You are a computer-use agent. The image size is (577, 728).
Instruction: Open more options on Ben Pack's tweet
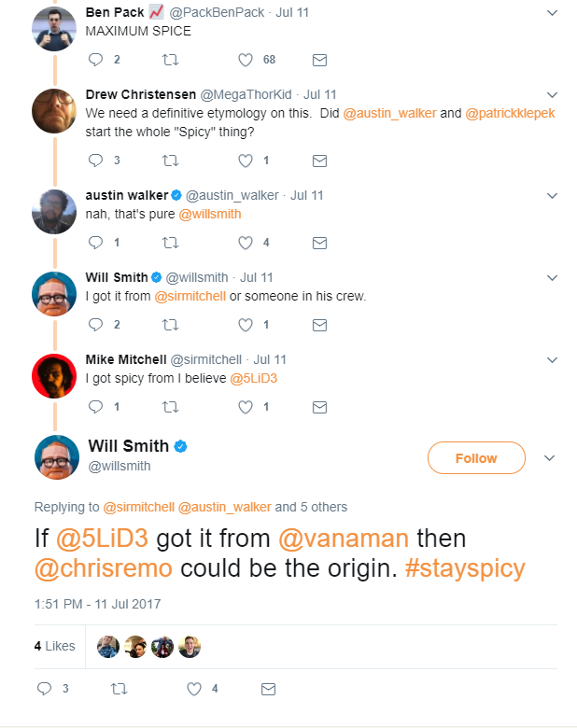point(552,13)
